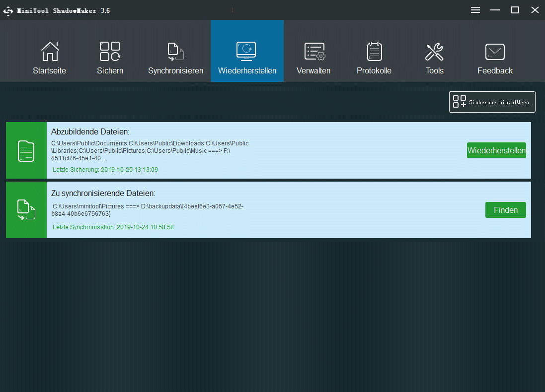The image size is (545, 392).
Task: Click the Letzte Sicherung timestamp text
Action: click(105, 170)
